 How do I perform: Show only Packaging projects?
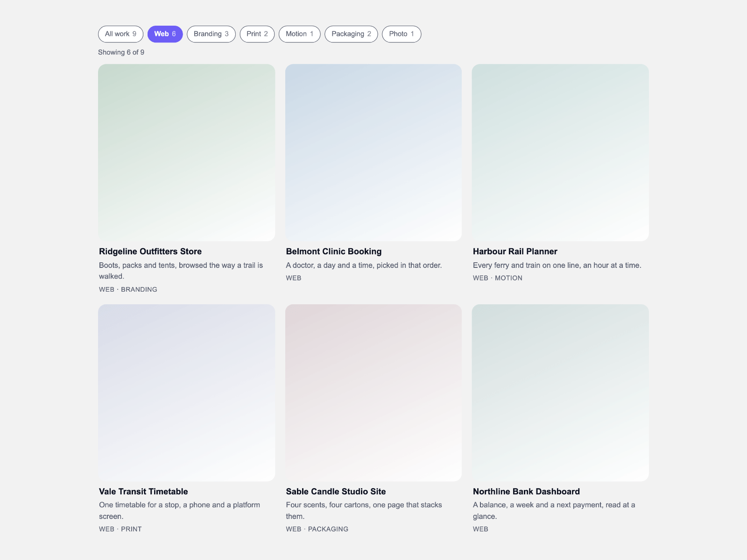351,34
